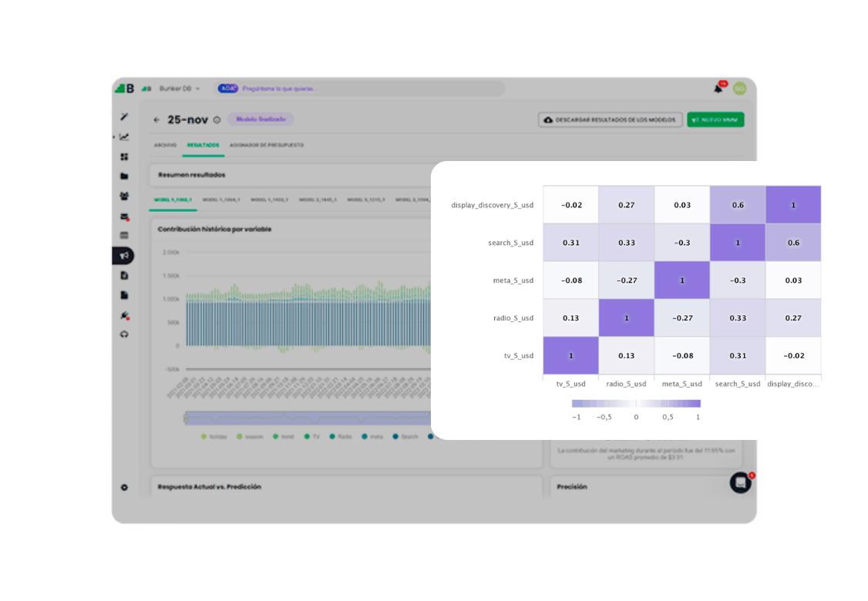Toggle the Search legend series

click(405, 437)
